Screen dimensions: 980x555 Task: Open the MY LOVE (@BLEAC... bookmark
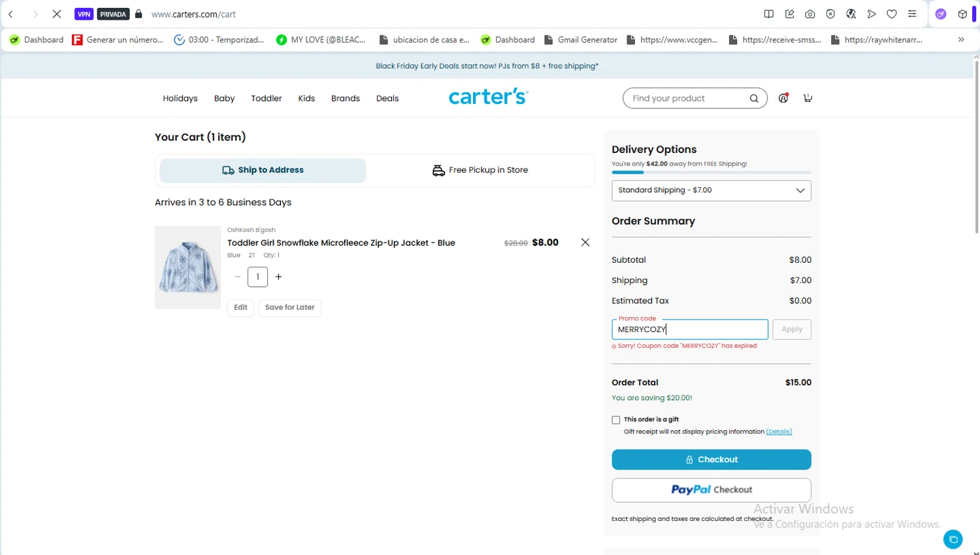321,40
